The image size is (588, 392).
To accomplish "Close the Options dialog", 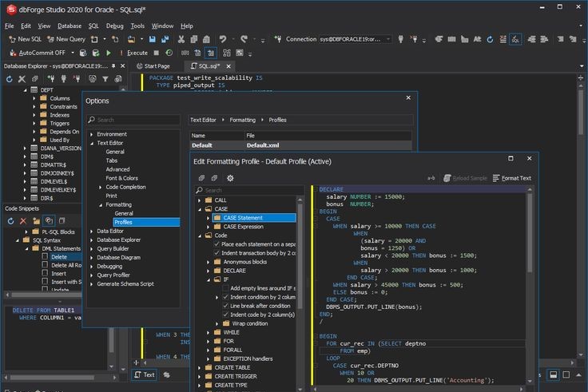I will 408,98.
